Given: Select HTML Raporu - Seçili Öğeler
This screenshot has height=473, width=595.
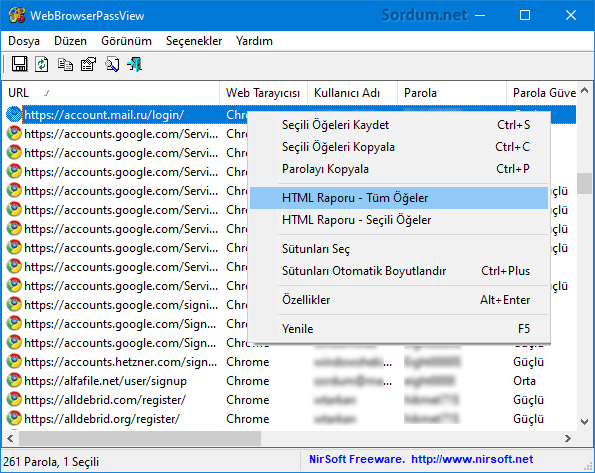Looking at the screenshot, I should (x=399, y=220).
